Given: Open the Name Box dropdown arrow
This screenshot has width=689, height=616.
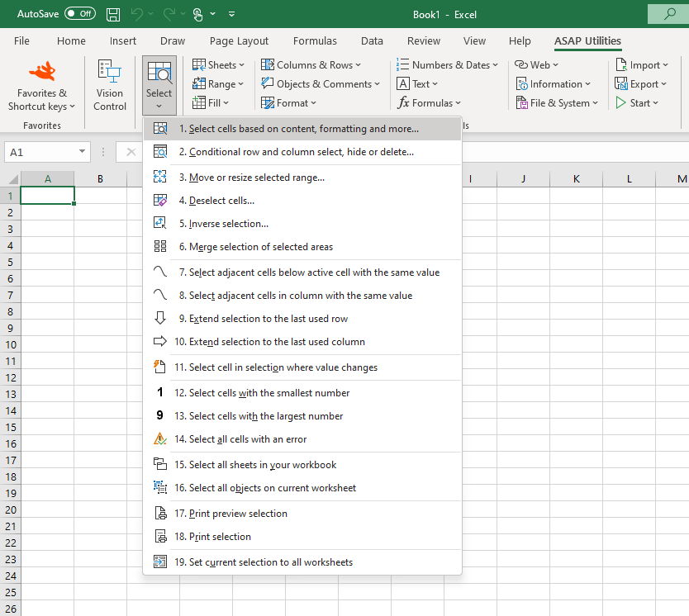Looking at the screenshot, I should (80, 153).
